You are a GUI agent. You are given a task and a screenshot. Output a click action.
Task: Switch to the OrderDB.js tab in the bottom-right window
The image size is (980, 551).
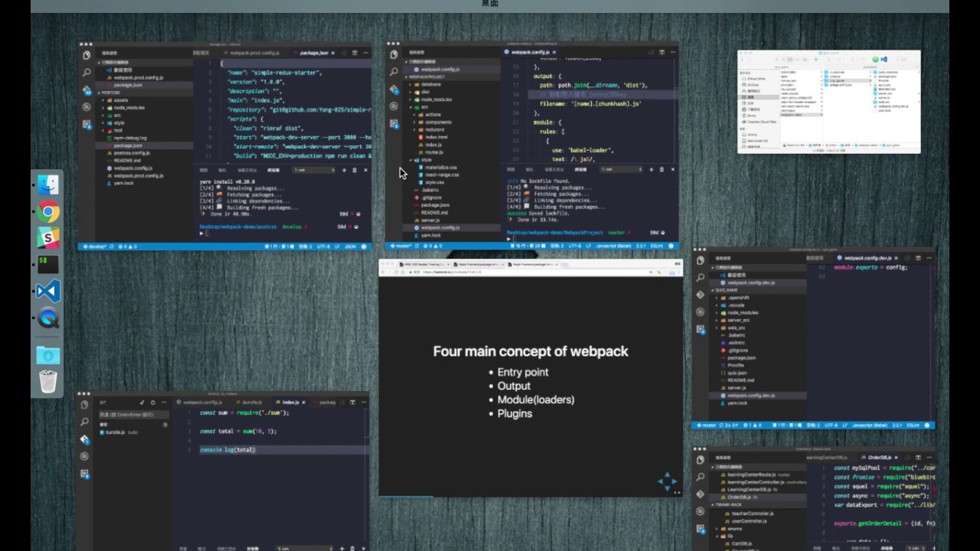[x=880, y=457]
